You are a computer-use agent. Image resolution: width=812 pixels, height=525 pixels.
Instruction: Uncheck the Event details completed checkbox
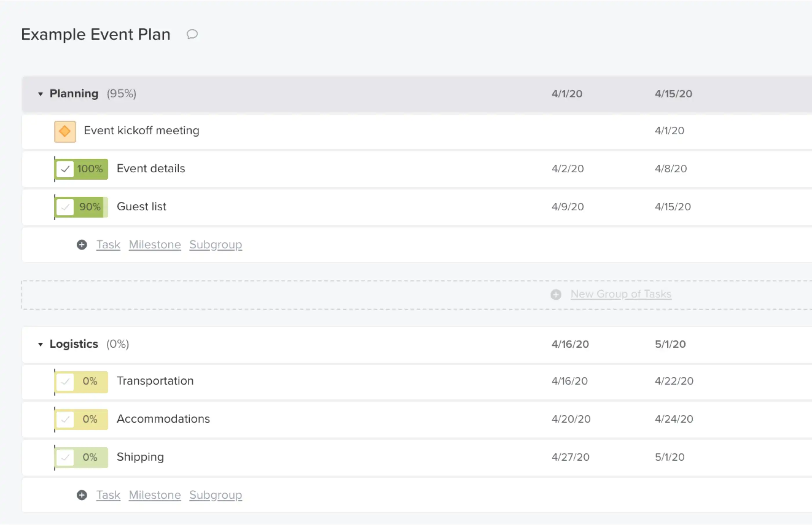[x=65, y=169]
